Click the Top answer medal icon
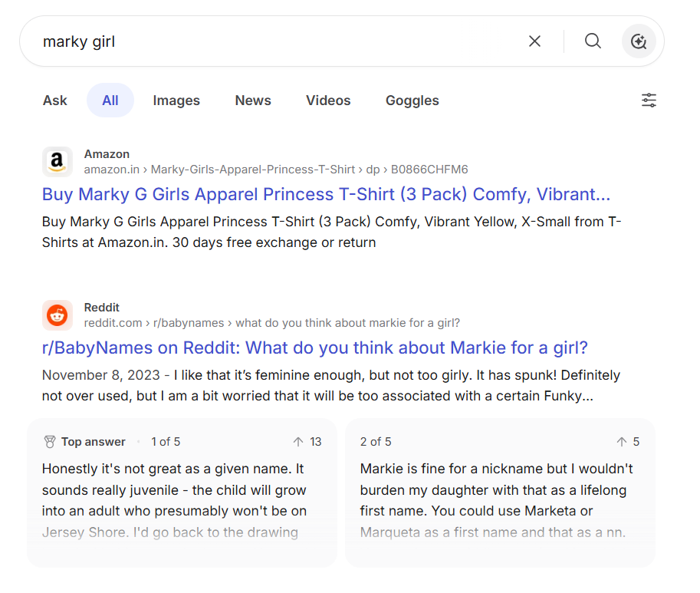 coord(50,442)
